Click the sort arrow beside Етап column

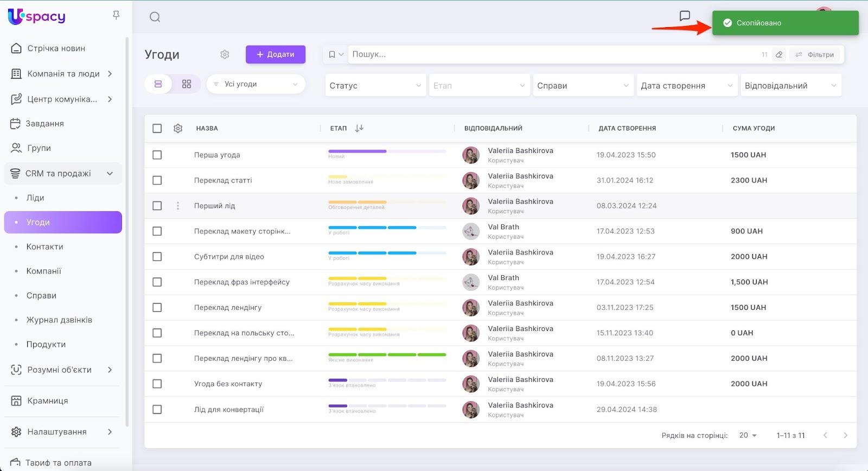pyautogui.click(x=359, y=129)
